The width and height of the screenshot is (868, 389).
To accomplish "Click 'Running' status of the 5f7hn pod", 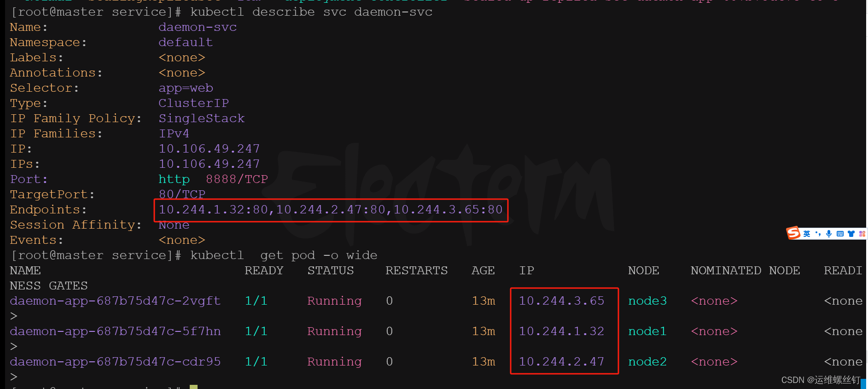I will tap(334, 331).
